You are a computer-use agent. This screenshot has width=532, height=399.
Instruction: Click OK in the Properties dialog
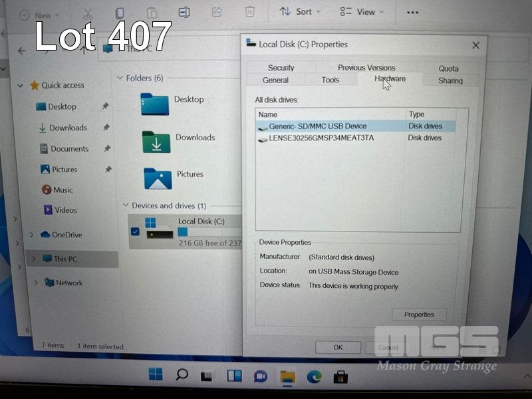click(338, 347)
